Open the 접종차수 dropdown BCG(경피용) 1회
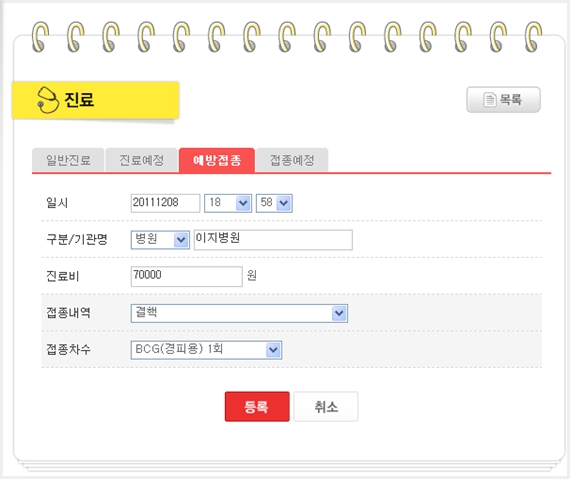The image size is (570, 479). click(x=206, y=350)
